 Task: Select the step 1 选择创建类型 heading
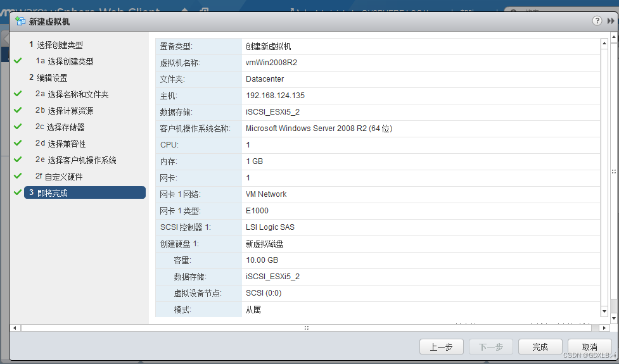56,44
